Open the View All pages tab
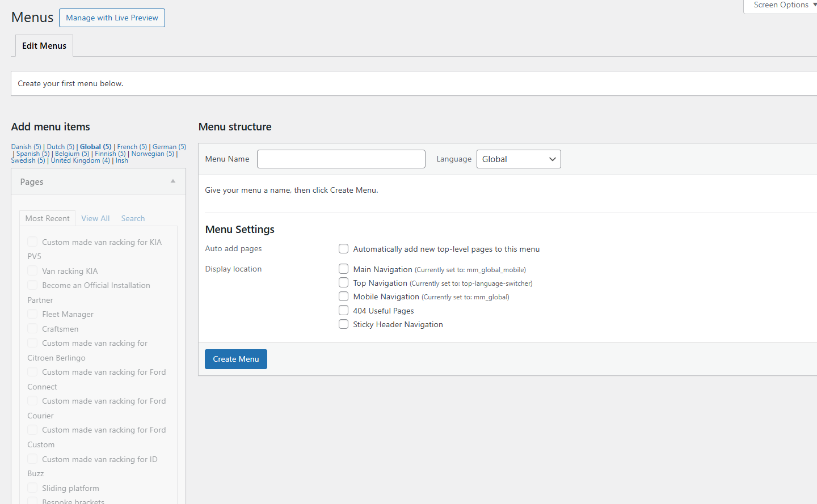This screenshot has width=817, height=504. point(95,218)
